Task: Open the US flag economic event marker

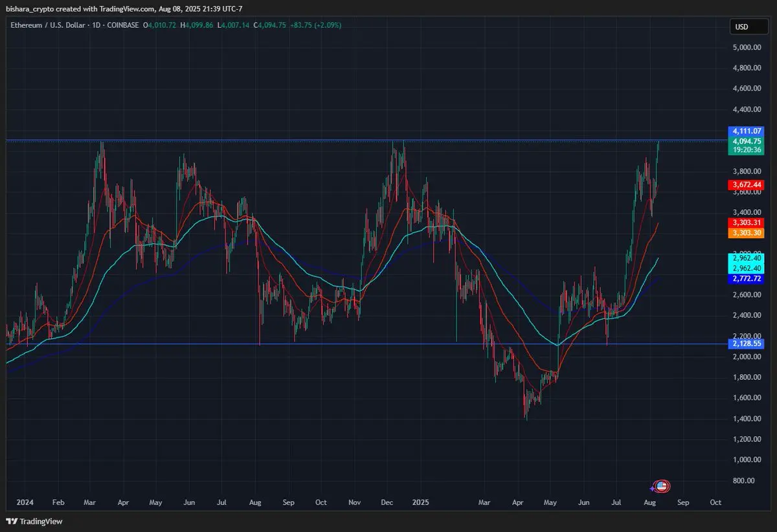Action: pos(662,486)
